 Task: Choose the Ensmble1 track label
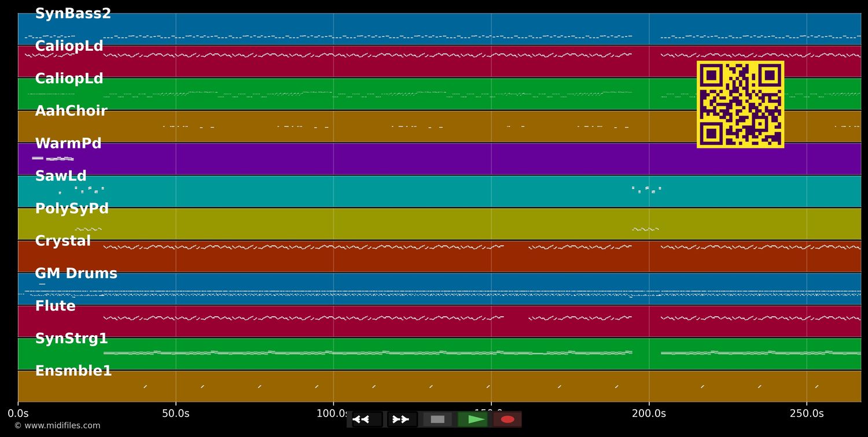[73, 371]
